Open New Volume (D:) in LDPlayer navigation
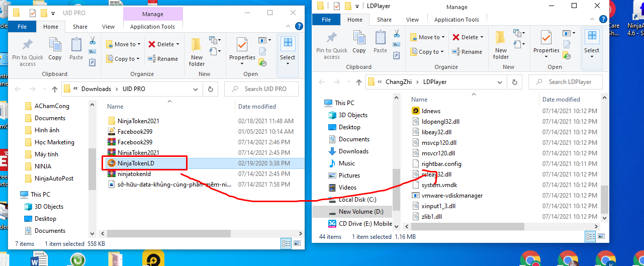644x266 pixels. (x=361, y=212)
